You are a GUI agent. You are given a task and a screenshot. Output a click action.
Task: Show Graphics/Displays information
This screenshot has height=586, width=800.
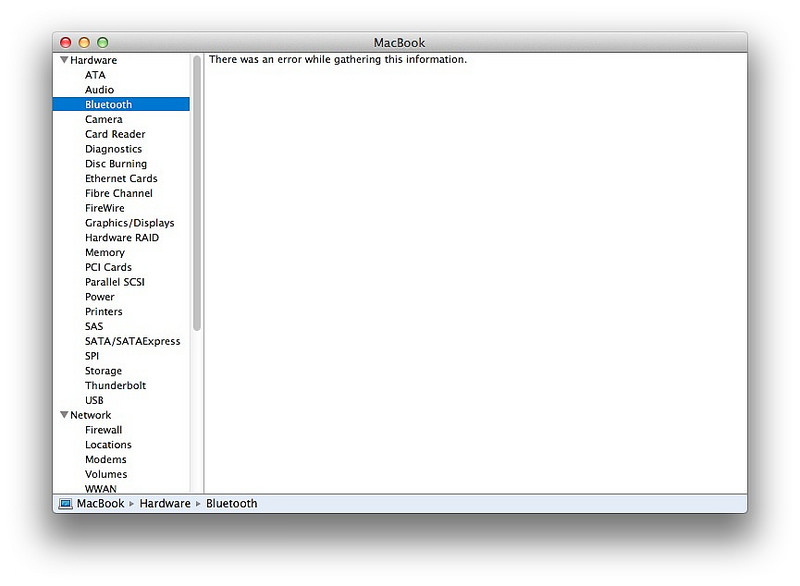pos(130,223)
